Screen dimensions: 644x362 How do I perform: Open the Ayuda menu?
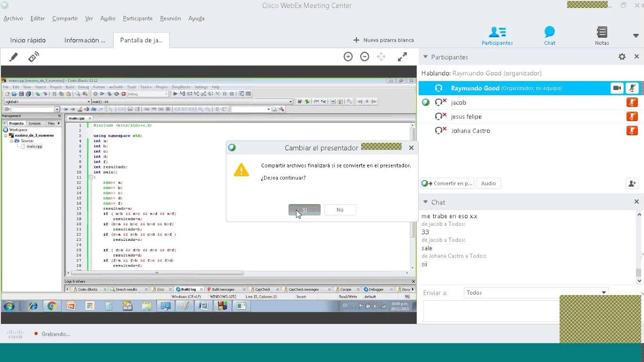(x=196, y=19)
